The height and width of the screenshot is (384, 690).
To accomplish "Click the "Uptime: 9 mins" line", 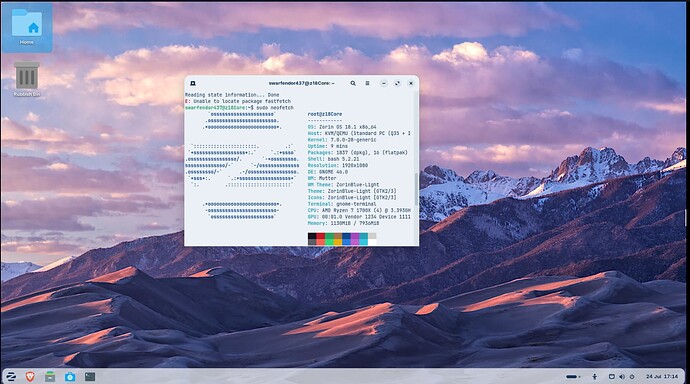I will coord(327,146).
